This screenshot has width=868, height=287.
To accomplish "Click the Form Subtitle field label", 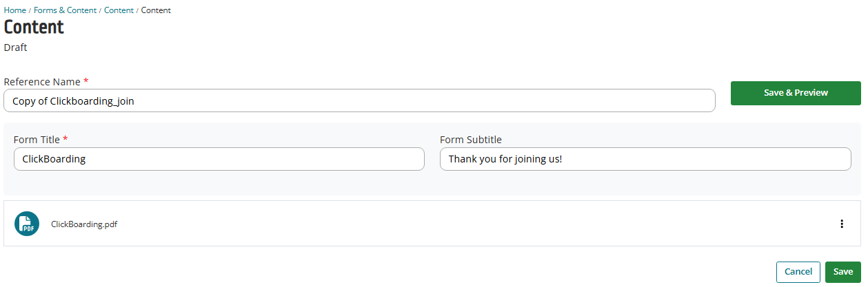I will (x=471, y=139).
